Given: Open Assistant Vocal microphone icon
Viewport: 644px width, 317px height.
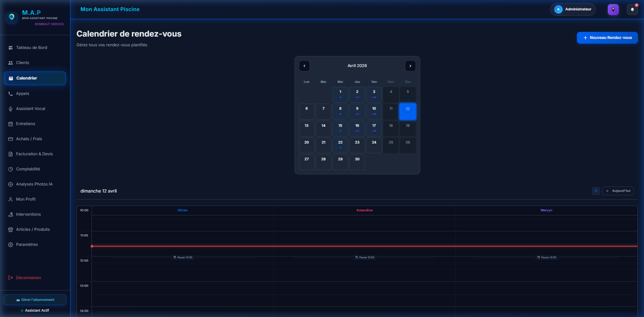Looking at the screenshot, I should [10, 109].
